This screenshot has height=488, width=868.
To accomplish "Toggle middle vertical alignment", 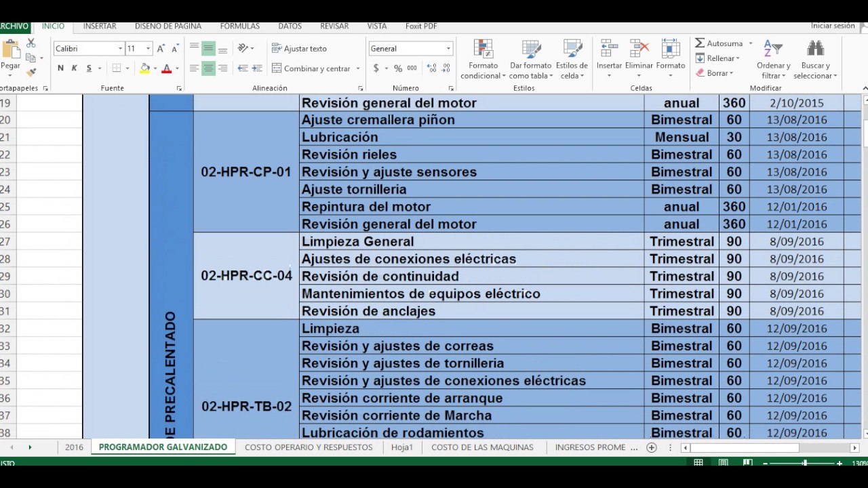I will pos(208,49).
